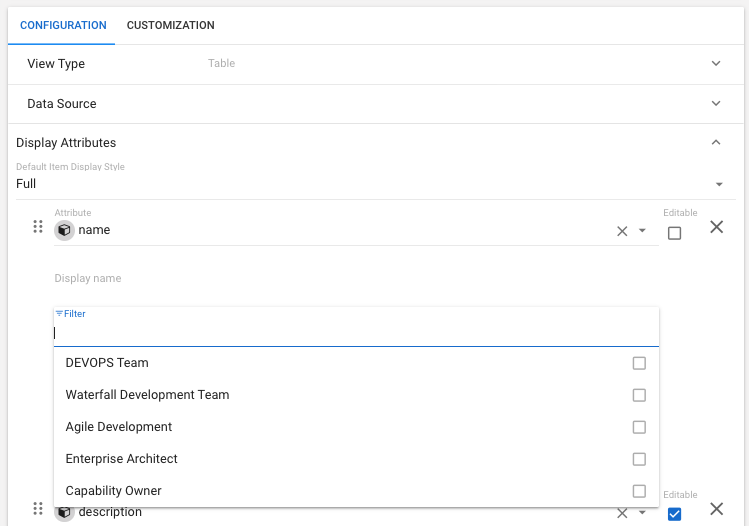This screenshot has height=526, width=749.
Task: Click the Filter icon label
Action: tap(59, 314)
